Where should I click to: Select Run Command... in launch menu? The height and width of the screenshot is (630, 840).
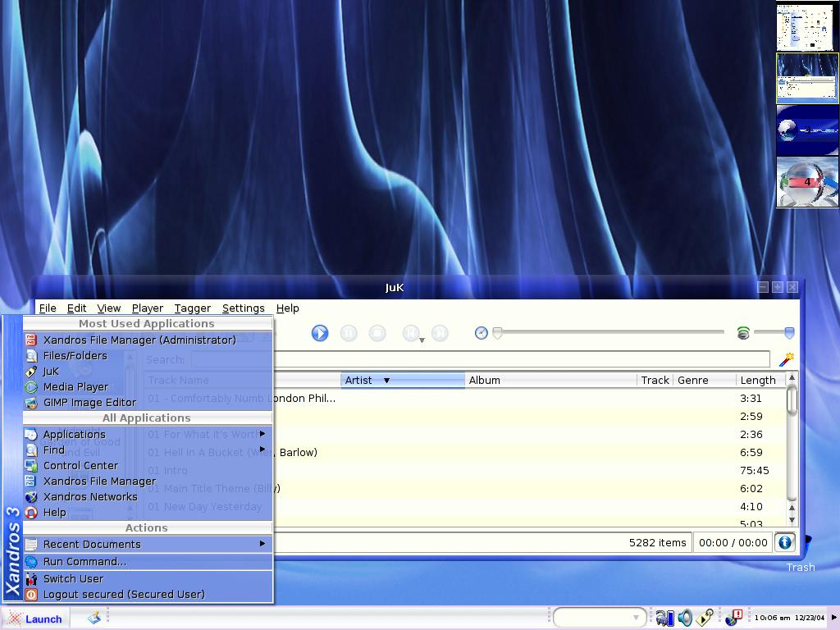tap(148, 561)
